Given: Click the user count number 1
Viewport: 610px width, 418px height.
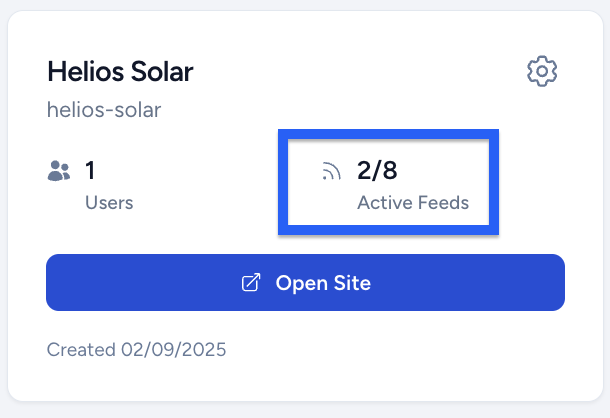Looking at the screenshot, I should [90, 170].
